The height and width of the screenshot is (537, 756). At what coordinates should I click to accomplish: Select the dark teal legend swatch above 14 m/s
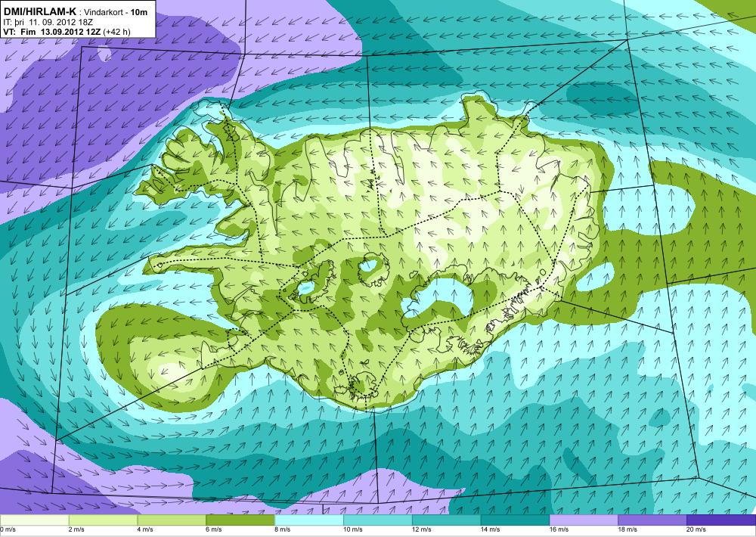tap(515, 520)
